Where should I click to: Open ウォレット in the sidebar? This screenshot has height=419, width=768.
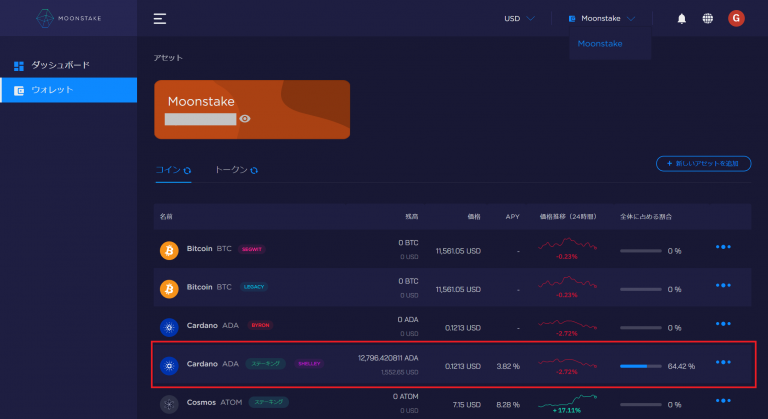coord(69,90)
